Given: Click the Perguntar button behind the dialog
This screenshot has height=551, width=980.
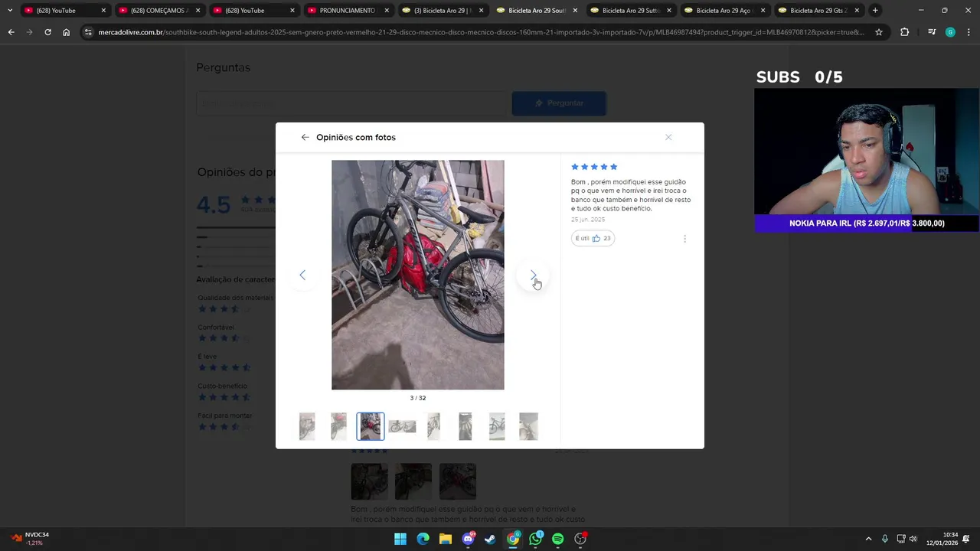Looking at the screenshot, I should tap(559, 103).
